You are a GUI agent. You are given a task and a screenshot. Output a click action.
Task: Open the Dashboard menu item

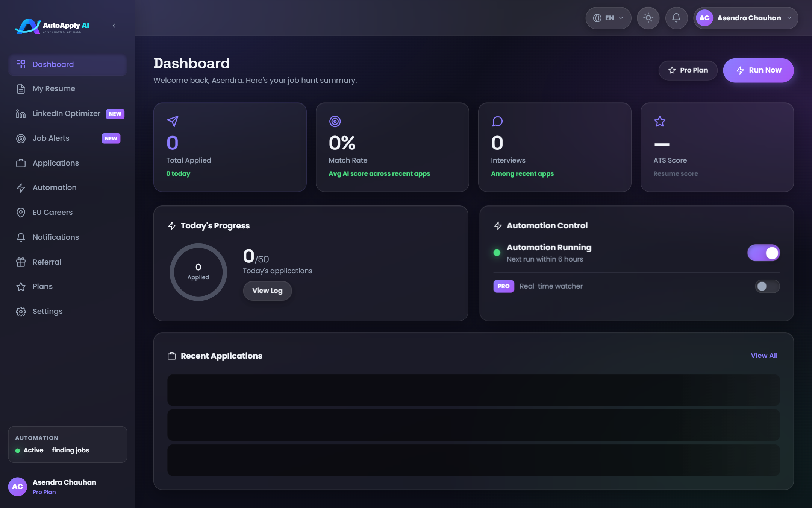(x=68, y=64)
